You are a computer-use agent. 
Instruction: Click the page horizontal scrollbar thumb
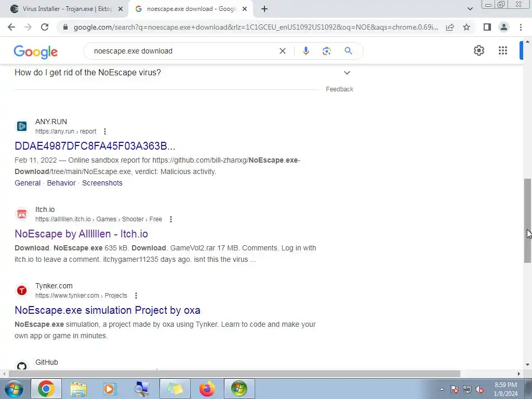coord(234,374)
